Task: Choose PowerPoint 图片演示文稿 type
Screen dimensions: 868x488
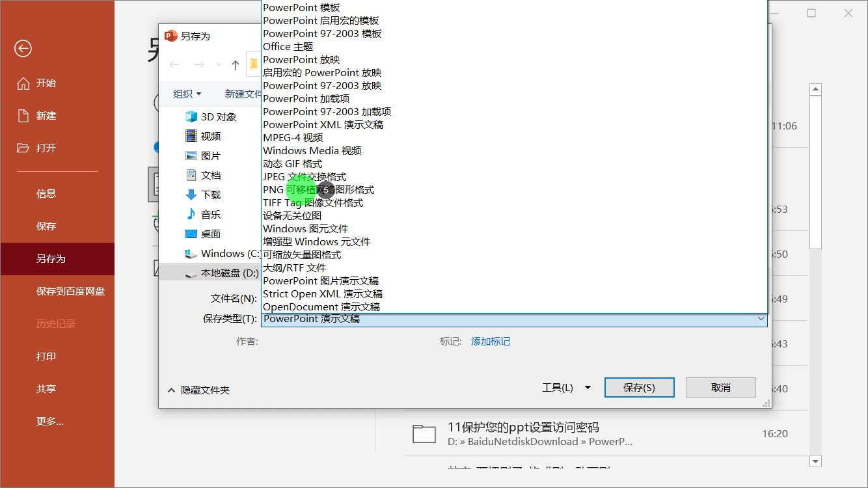Action: point(514,281)
